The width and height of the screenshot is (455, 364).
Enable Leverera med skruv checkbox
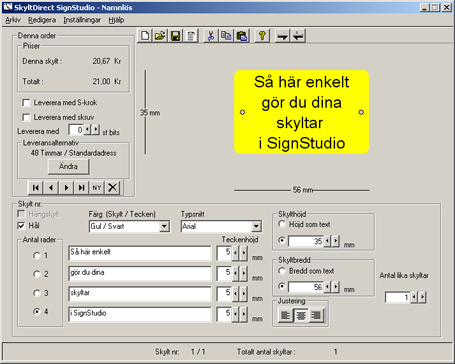click(x=26, y=117)
